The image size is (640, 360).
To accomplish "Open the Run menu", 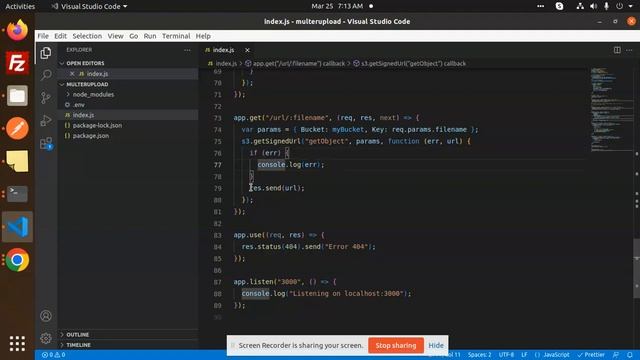I will click(x=150, y=36).
